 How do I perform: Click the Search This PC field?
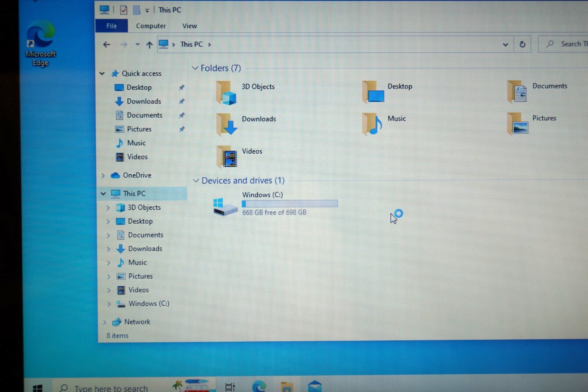click(564, 44)
